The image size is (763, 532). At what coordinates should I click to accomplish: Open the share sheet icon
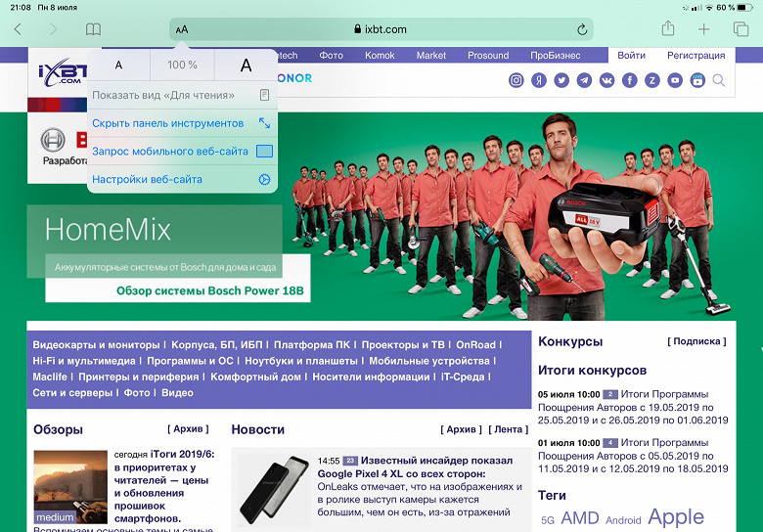click(x=668, y=28)
